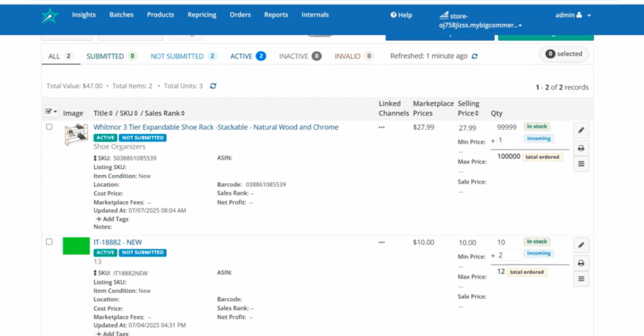Click the marketplace price $27.99
This screenshot has width=644, height=336.
click(x=423, y=127)
